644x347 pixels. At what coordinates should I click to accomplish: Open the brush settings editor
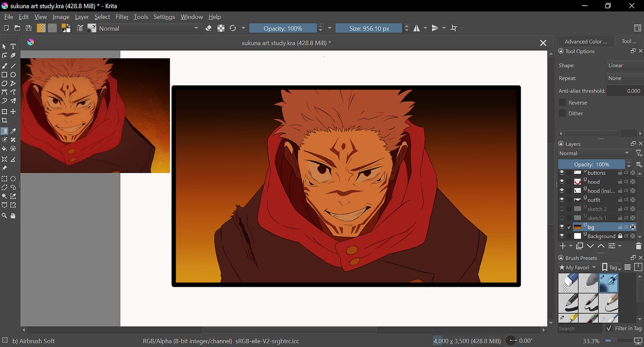pyautogui.click(x=80, y=28)
